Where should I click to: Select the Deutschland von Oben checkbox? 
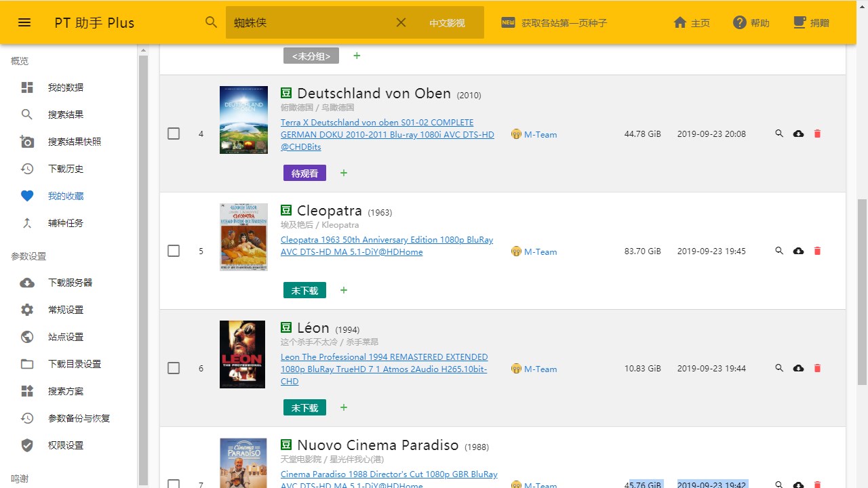tap(174, 134)
